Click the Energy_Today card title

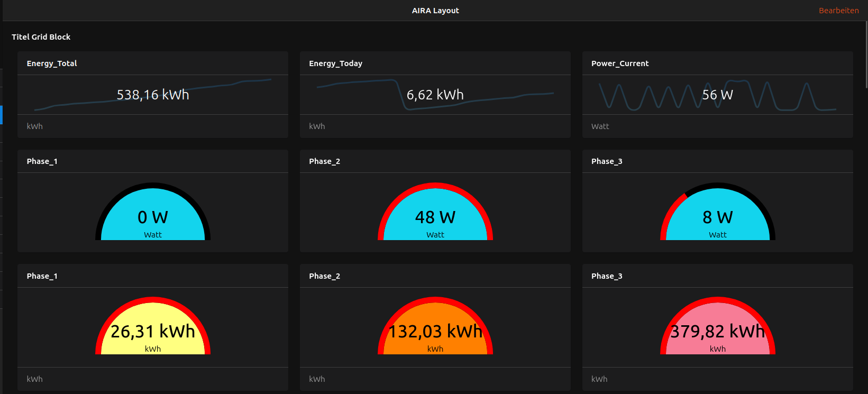[x=335, y=63]
